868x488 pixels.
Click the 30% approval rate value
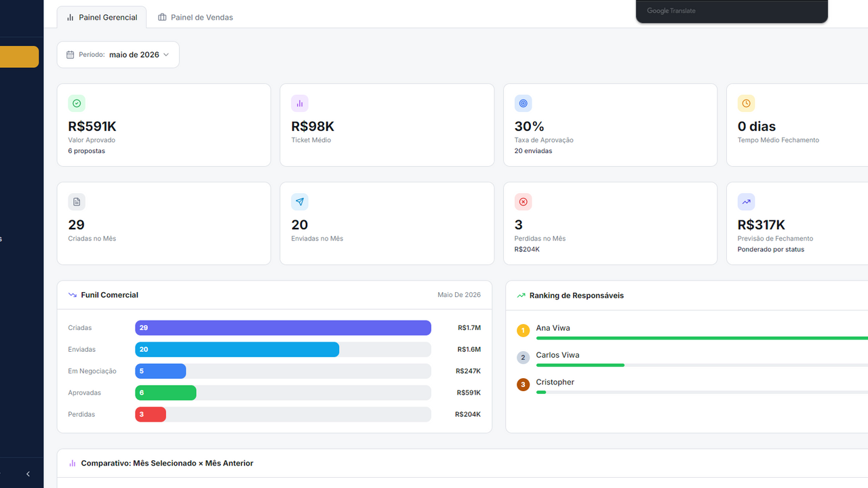coord(530,127)
